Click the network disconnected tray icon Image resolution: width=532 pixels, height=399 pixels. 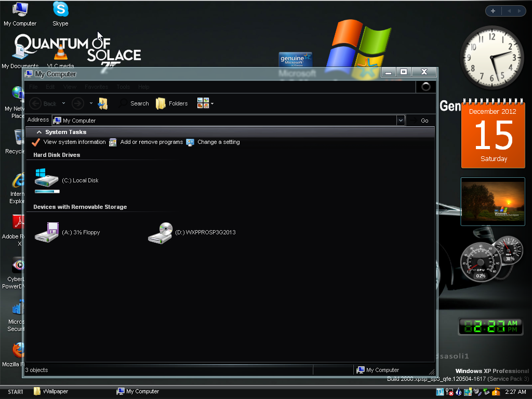click(x=449, y=392)
